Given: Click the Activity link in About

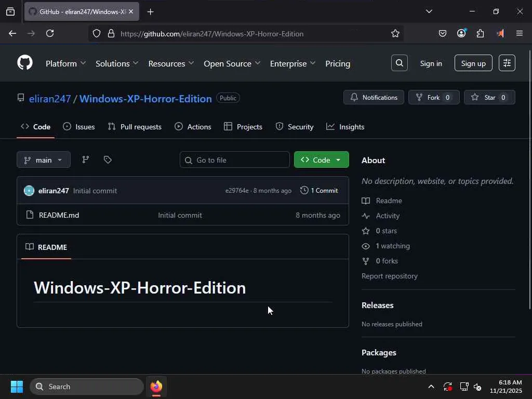Looking at the screenshot, I should point(388,216).
